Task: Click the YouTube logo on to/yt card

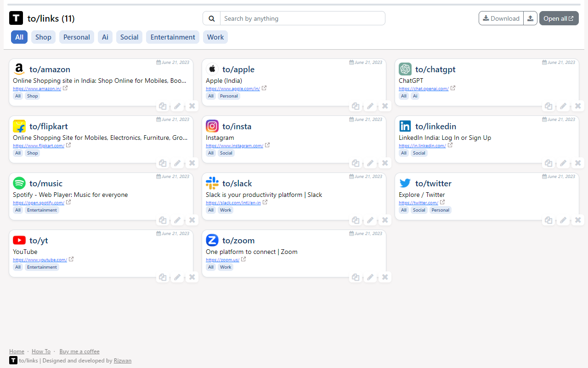Action: pos(19,240)
